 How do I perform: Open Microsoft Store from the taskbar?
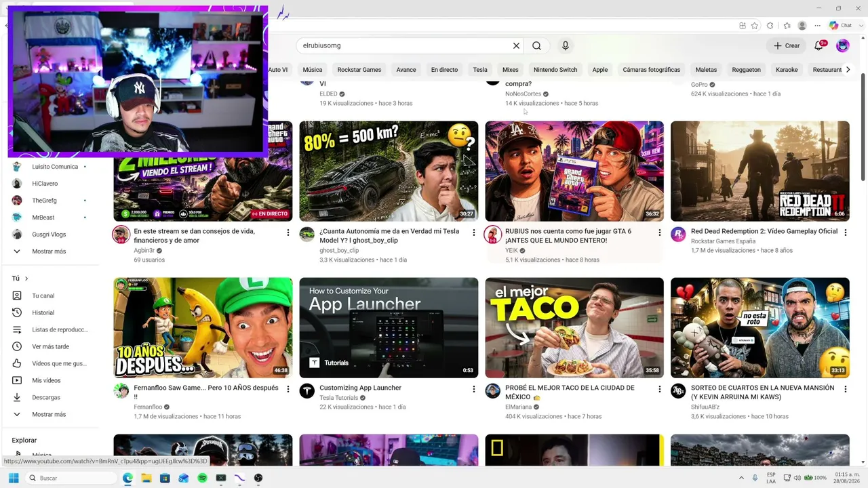(165, 478)
